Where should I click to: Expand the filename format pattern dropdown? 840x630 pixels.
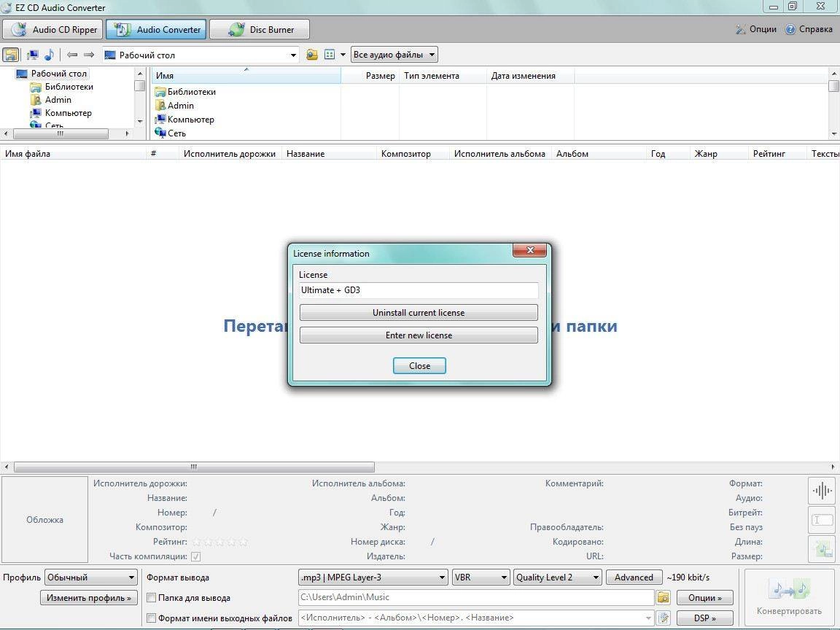(648, 618)
